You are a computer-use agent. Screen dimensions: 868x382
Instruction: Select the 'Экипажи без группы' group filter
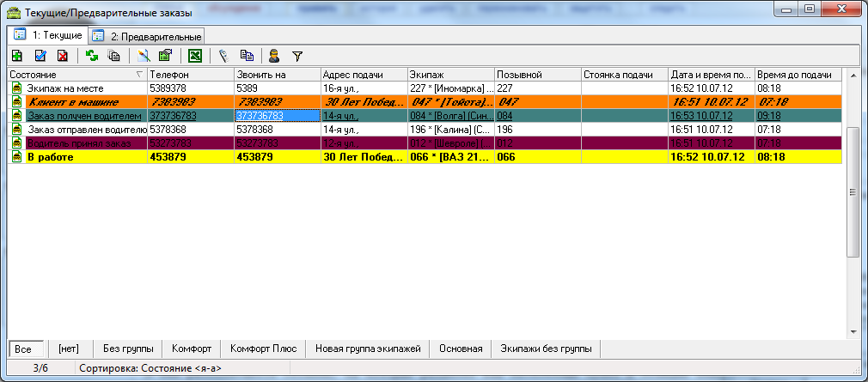tap(546, 349)
